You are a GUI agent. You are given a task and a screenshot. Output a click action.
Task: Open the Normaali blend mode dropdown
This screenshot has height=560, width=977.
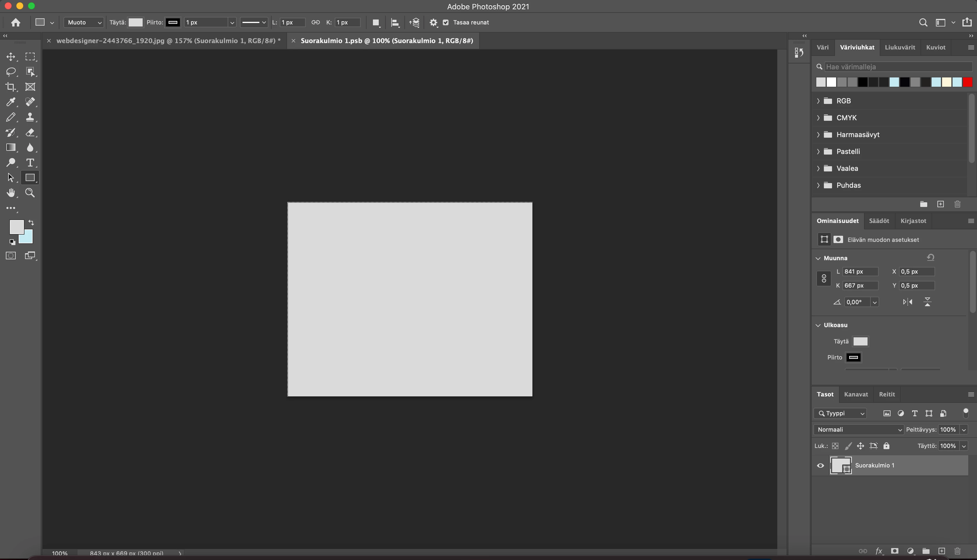tap(858, 430)
